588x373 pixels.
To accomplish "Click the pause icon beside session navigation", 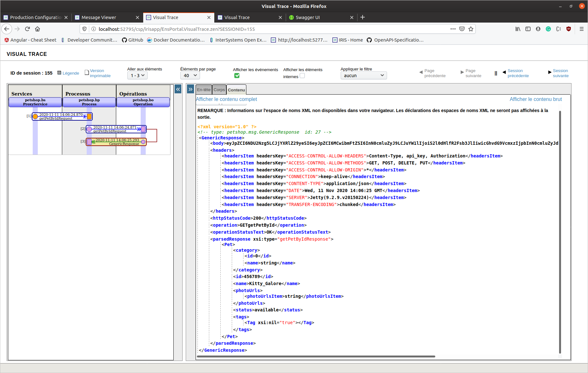I will point(496,73).
